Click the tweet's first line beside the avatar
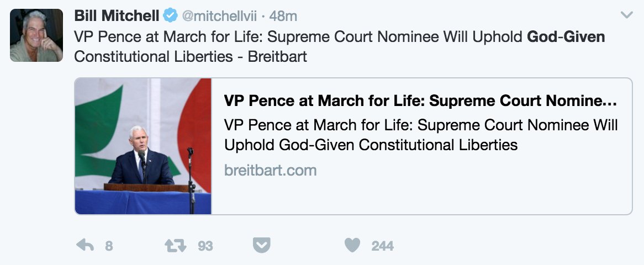Screen dimensions: 644x265 click(298, 37)
